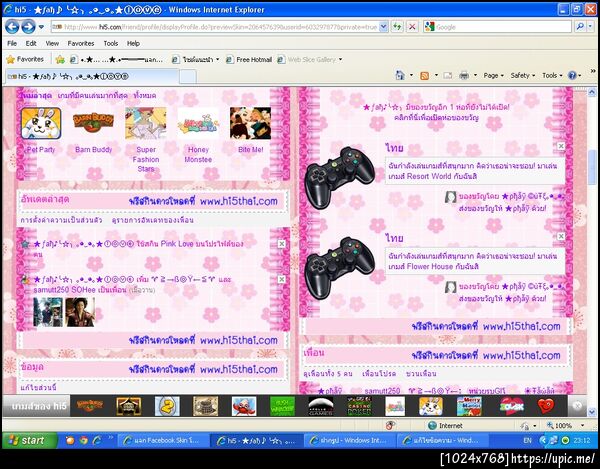Open the RSS feeds toolbar icon

pyautogui.click(x=424, y=75)
